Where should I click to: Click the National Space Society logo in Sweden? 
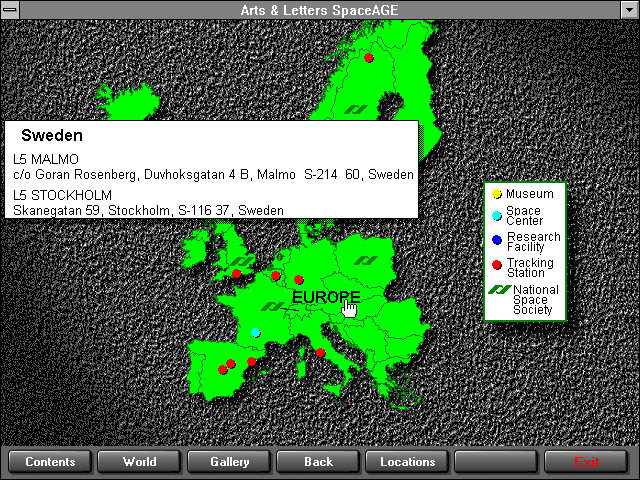pyautogui.click(x=356, y=109)
